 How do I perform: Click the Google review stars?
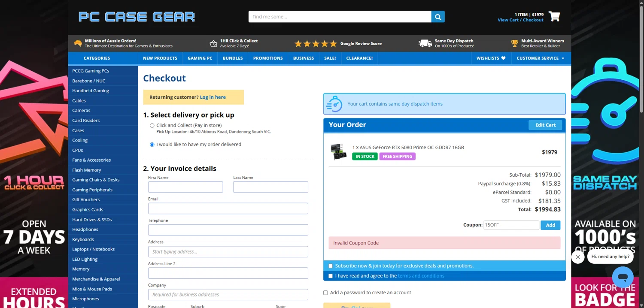coord(316,43)
